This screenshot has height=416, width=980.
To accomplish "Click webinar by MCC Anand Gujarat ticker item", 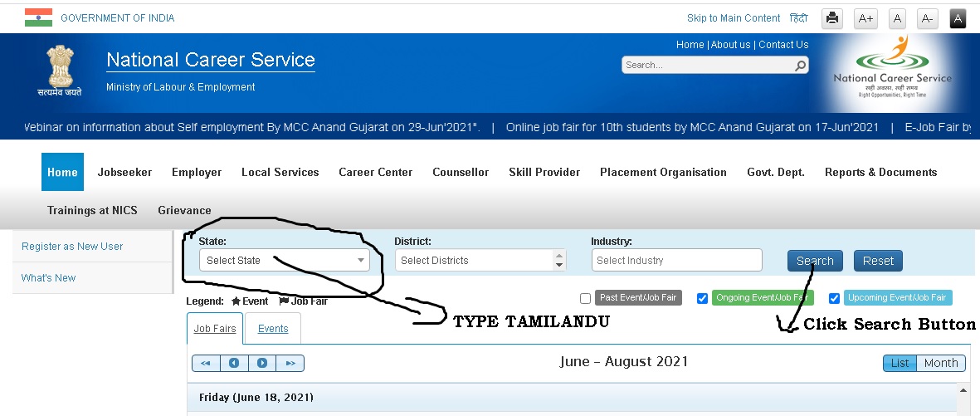I will [252, 128].
